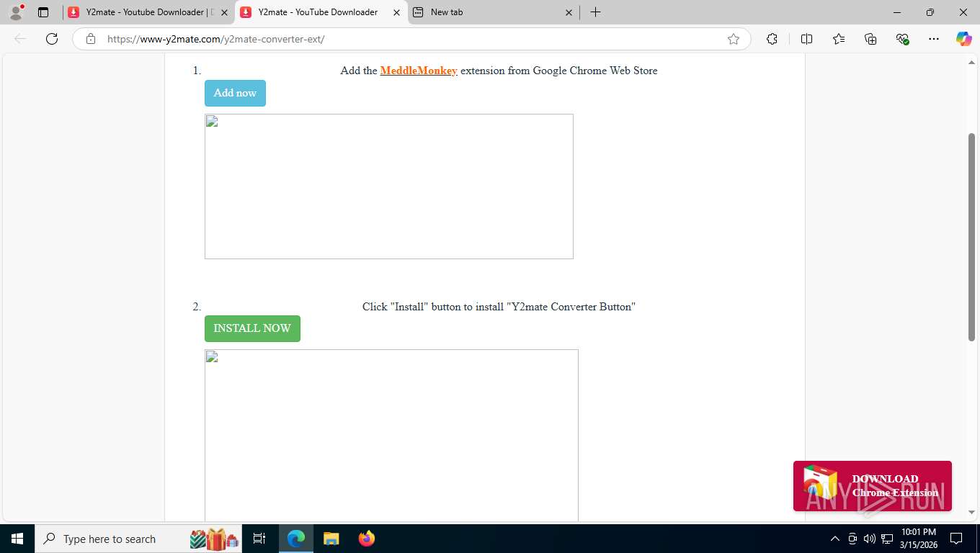Viewport: 980px width, 553px height.
Task: Open Task View on taskbar
Action: pyautogui.click(x=259, y=539)
